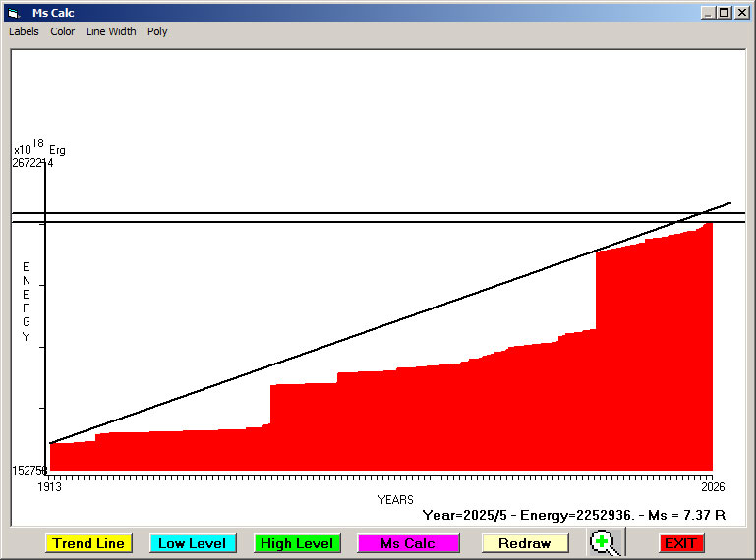
Task: Click the YEARS axis title
Action: 395,500
